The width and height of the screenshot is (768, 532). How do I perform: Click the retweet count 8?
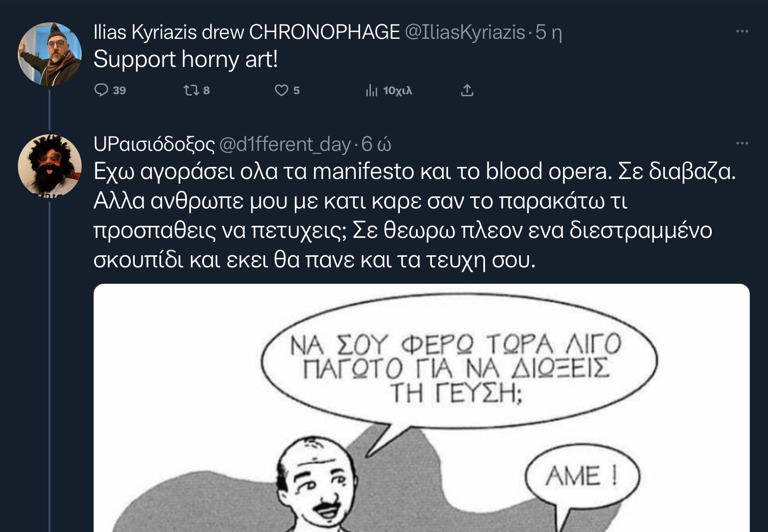click(x=206, y=91)
